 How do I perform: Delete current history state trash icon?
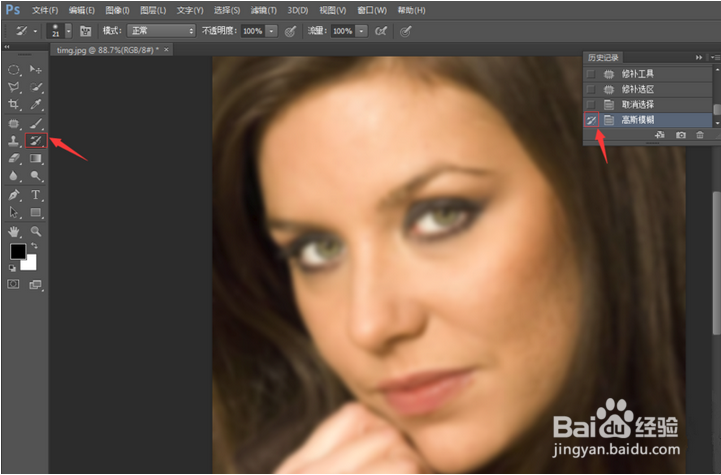pos(700,135)
